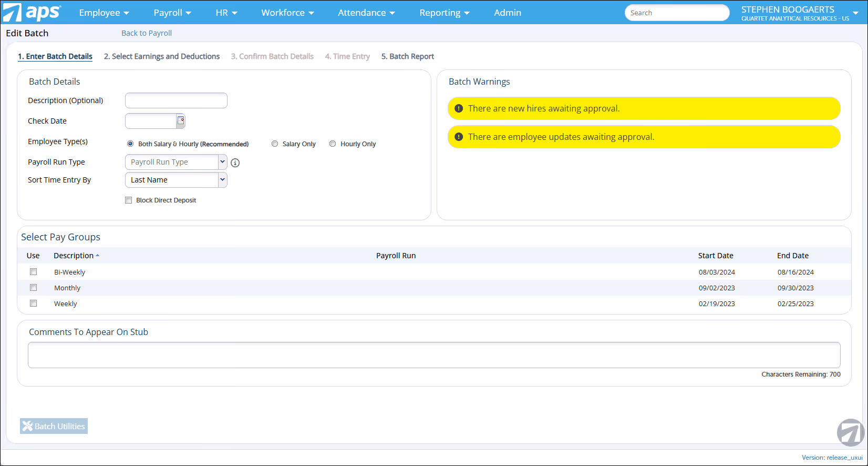The height and width of the screenshot is (466, 868).
Task: Click the top Search field
Action: 677,13
